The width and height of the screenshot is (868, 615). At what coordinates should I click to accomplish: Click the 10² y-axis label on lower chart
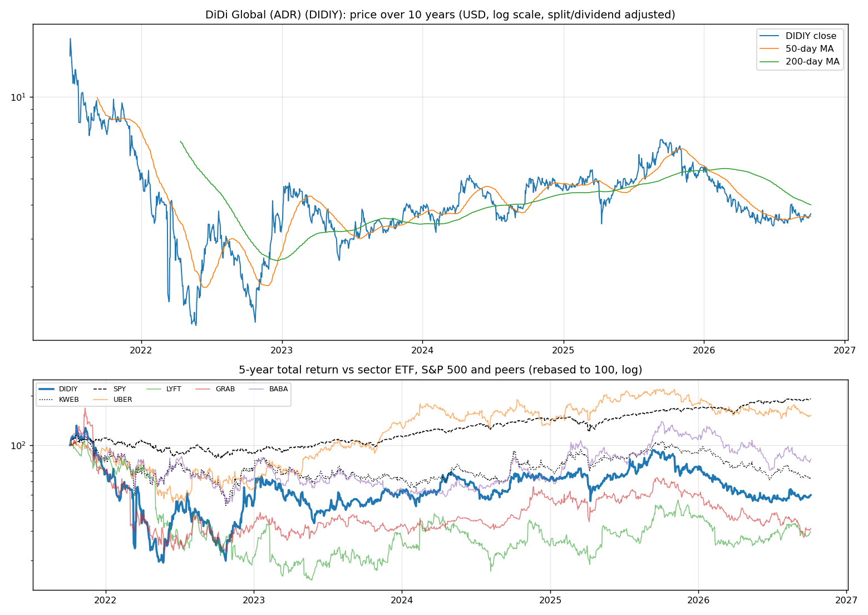[x=19, y=445]
